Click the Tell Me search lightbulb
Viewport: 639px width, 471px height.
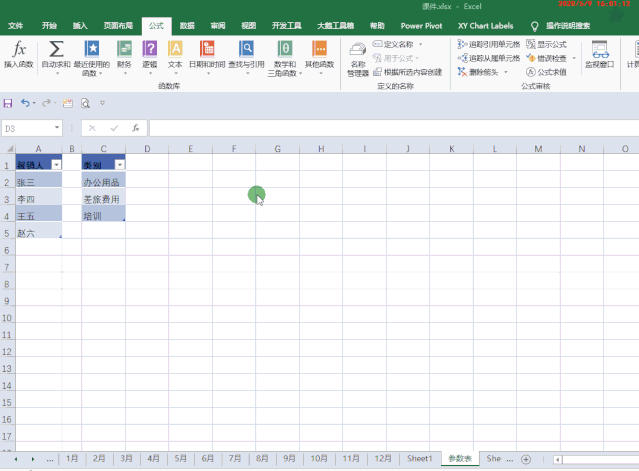pyautogui.click(x=535, y=26)
